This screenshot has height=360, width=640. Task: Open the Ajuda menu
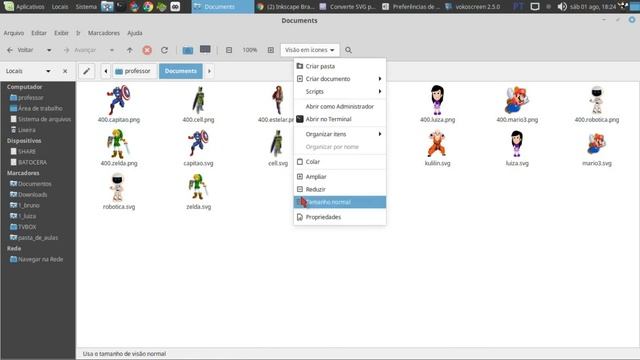(x=135, y=33)
